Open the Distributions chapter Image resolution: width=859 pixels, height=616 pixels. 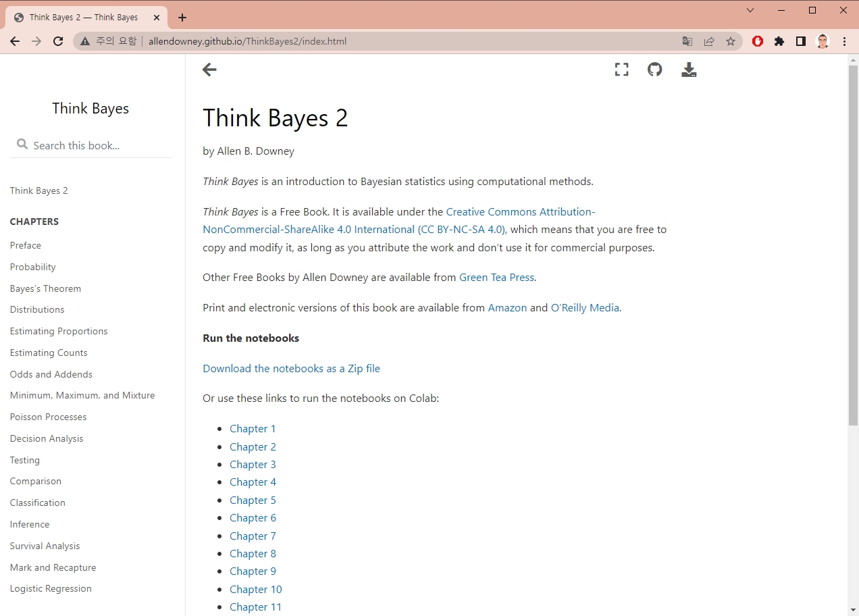tap(37, 309)
